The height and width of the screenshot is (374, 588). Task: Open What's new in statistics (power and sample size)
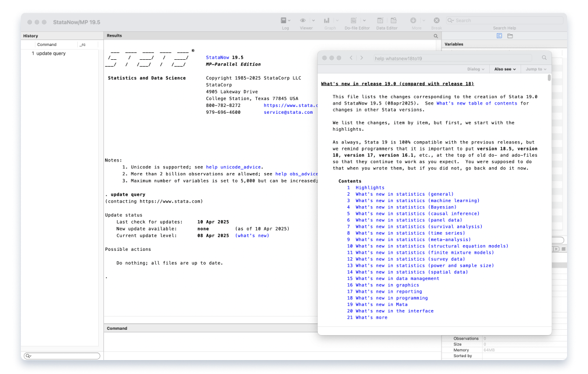coord(425,265)
